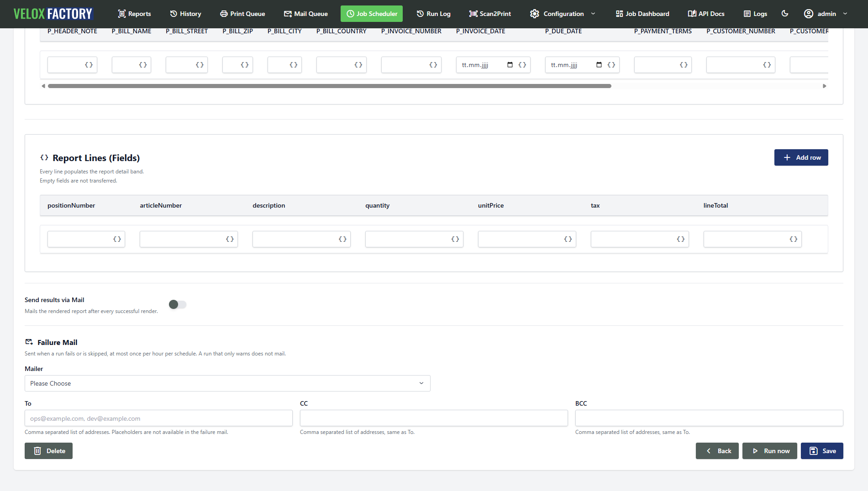Open the admin user menu

coord(826,14)
